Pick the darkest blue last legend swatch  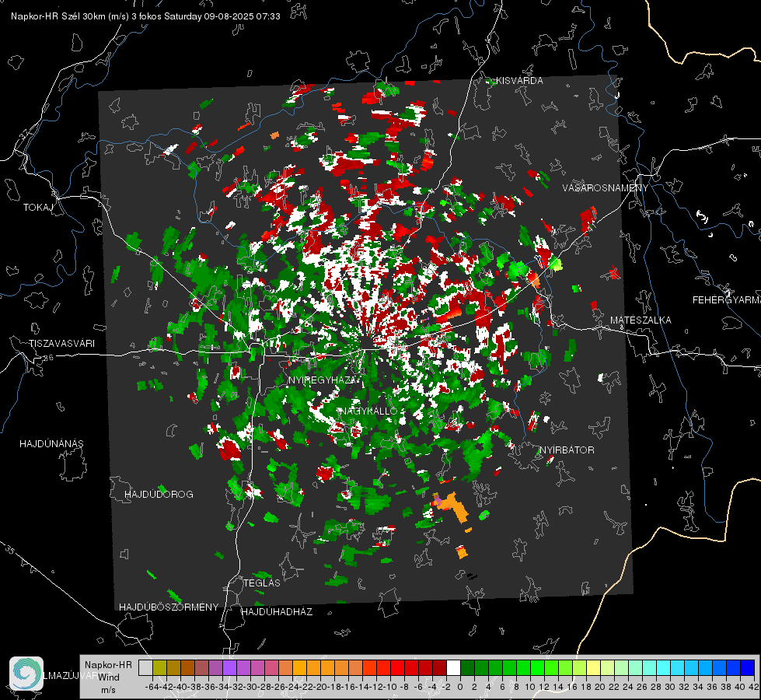pyautogui.click(x=748, y=667)
